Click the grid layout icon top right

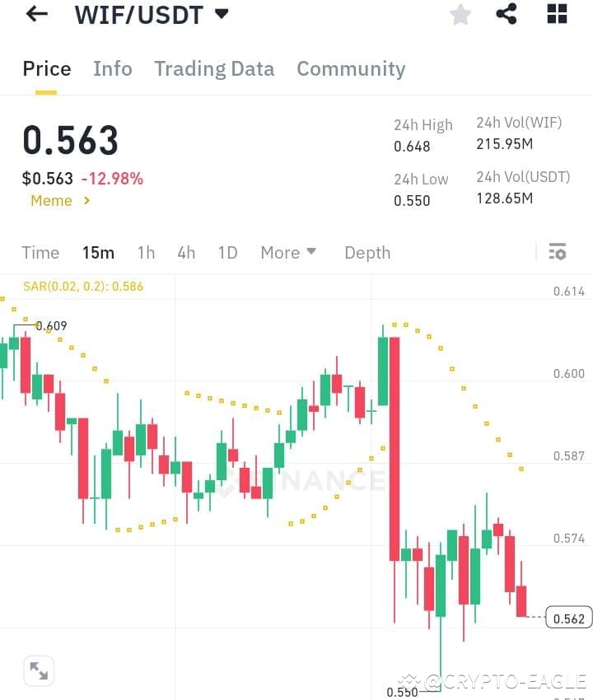tap(556, 13)
